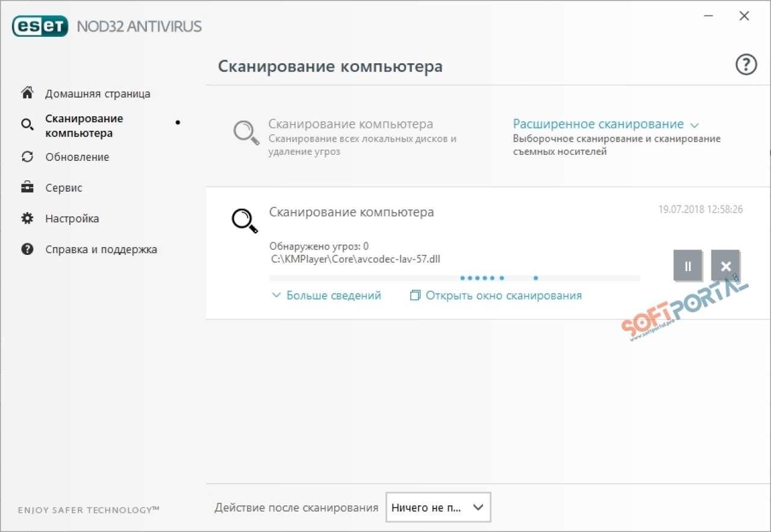Click the help question mark at top right

pyautogui.click(x=746, y=64)
